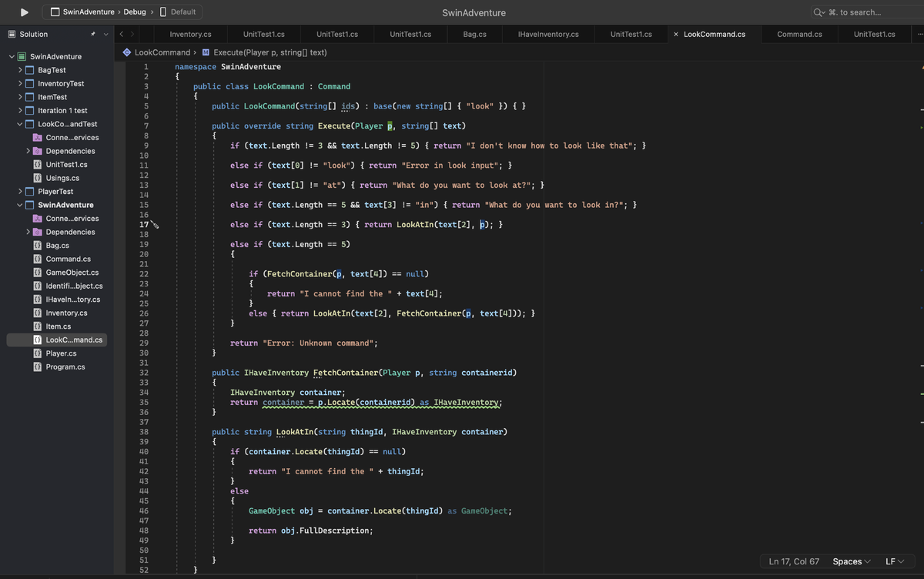Screen dimensions: 924x579
Task: Show more tabs via the ellipsis button
Action: click(919, 35)
